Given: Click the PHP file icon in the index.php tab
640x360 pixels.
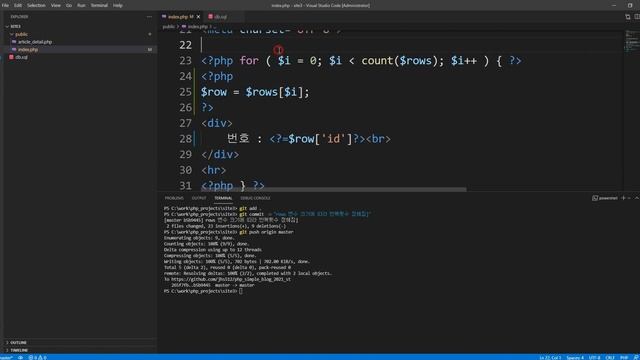Looking at the screenshot, I should click(164, 17).
